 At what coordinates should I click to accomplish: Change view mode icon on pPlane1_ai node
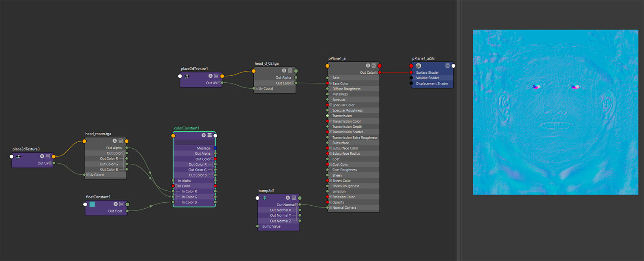pos(374,66)
